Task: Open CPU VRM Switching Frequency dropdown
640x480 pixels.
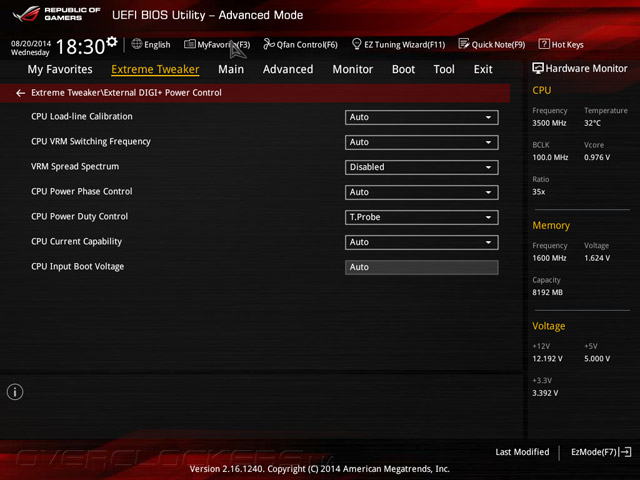Action: click(421, 142)
